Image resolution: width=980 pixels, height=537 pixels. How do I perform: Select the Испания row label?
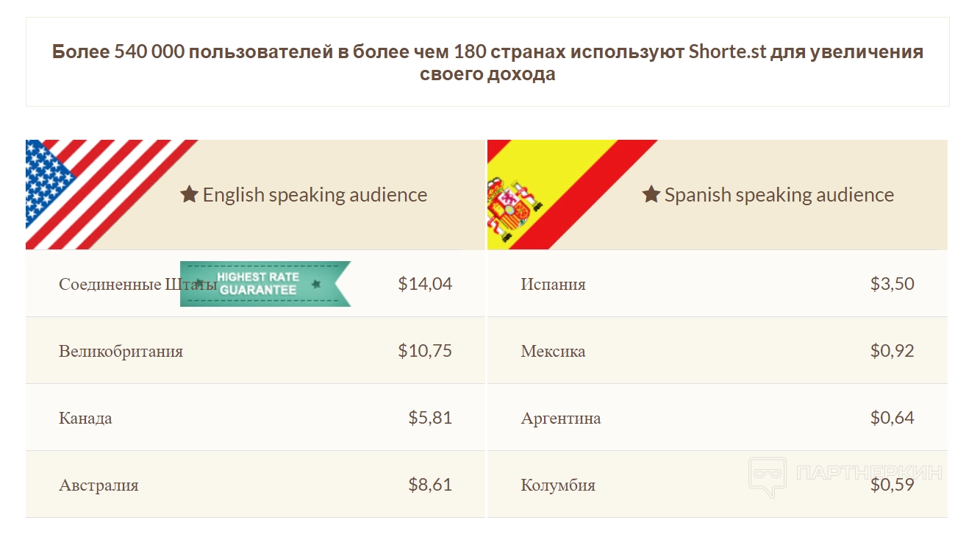coord(553,285)
